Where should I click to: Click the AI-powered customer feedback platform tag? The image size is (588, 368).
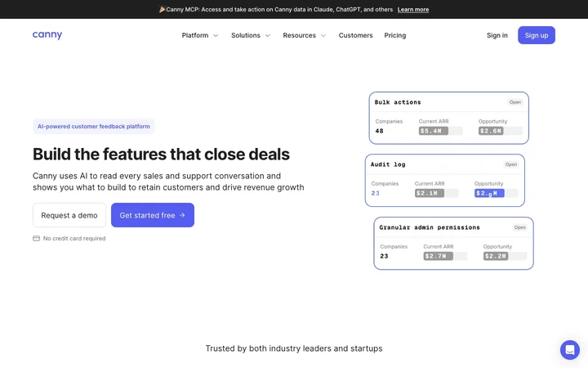(93, 127)
